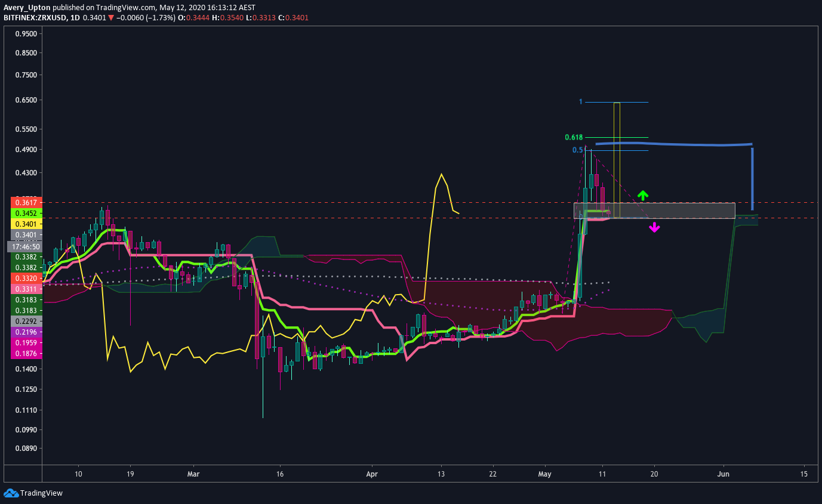Click the 0.4300 price axis tick
The height and width of the screenshot is (504, 822).
(26, 173)
